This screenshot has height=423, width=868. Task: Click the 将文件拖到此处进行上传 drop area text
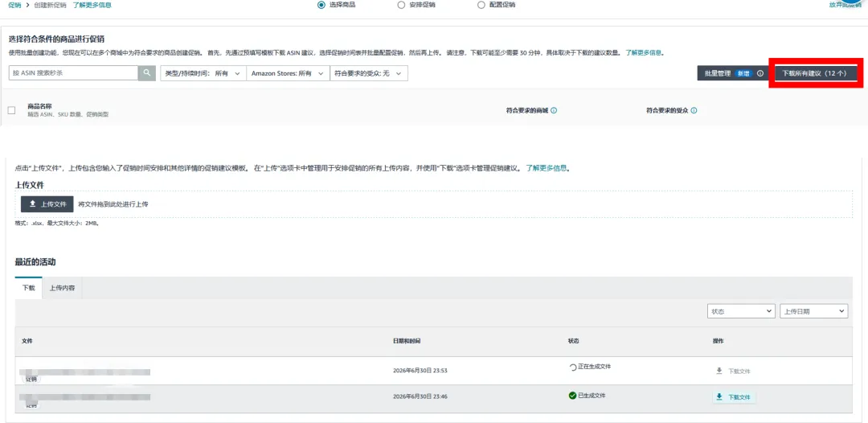pyautogui.click(x=113, y=203)
